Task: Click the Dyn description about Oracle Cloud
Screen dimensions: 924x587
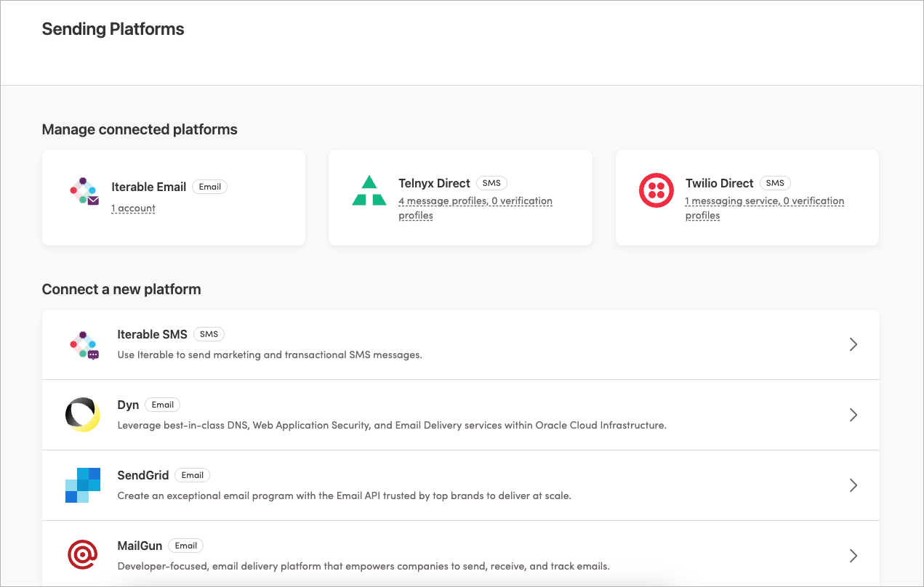Action: (x=392, y=425)
